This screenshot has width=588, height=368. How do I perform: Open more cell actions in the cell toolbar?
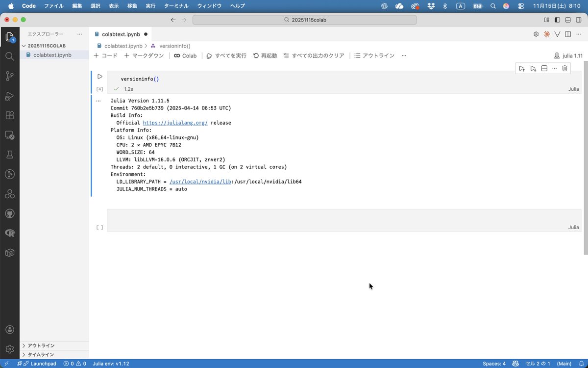click(x=554, y=68)
